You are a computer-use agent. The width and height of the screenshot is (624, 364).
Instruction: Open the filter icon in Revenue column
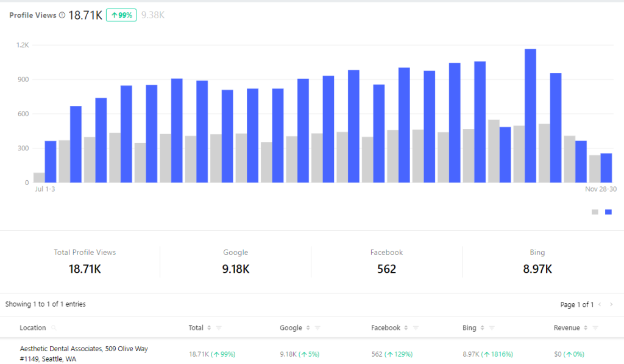[595, 328]
